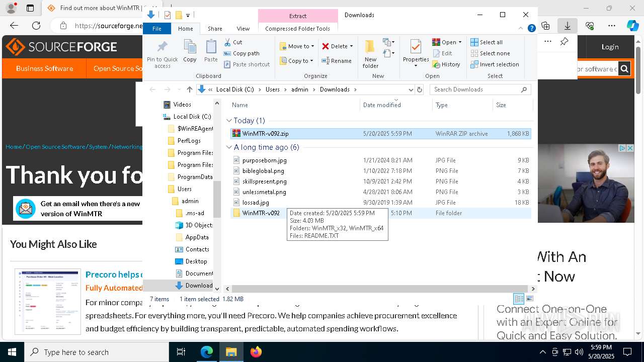
Task: Click Paste shortcut in ribbon
Action: click(x=247, y=64)
